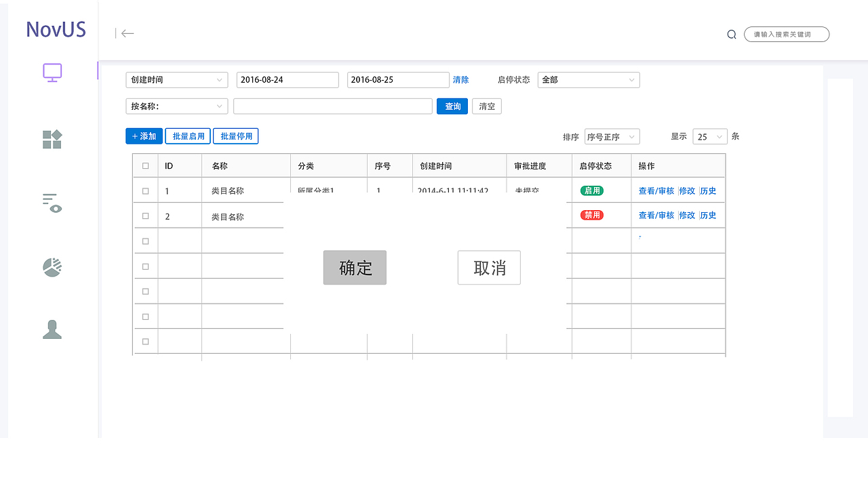This screenshot has height=488, width=868.
Task: Open the pie chart statistics icon
Action: tap(52, 267)
